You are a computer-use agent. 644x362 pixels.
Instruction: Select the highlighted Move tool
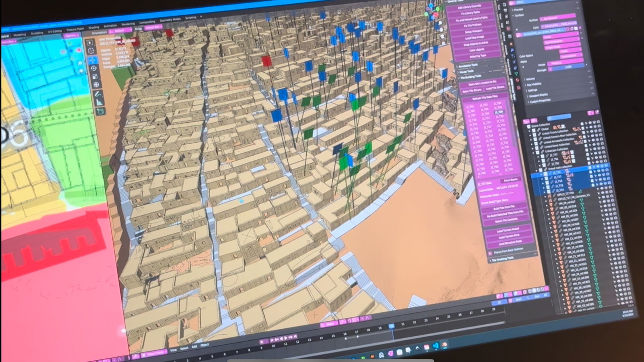pos(92,60)
